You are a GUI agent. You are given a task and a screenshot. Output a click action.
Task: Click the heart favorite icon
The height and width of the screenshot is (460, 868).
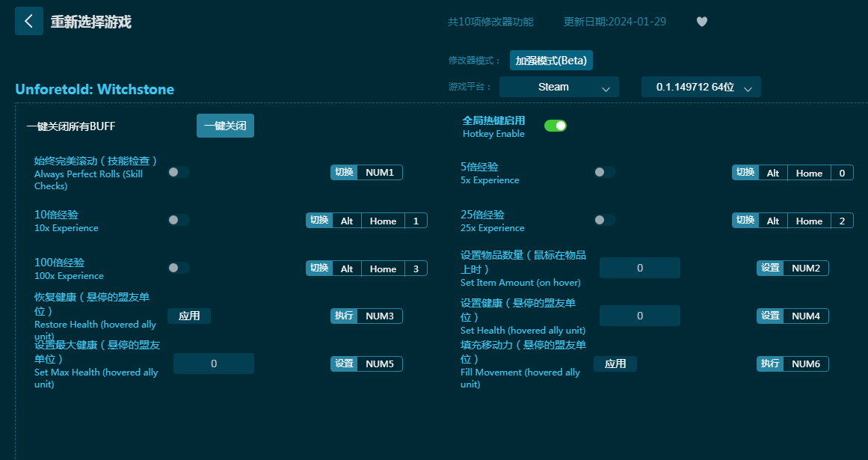pyautogui.click(x=701, y=22)
